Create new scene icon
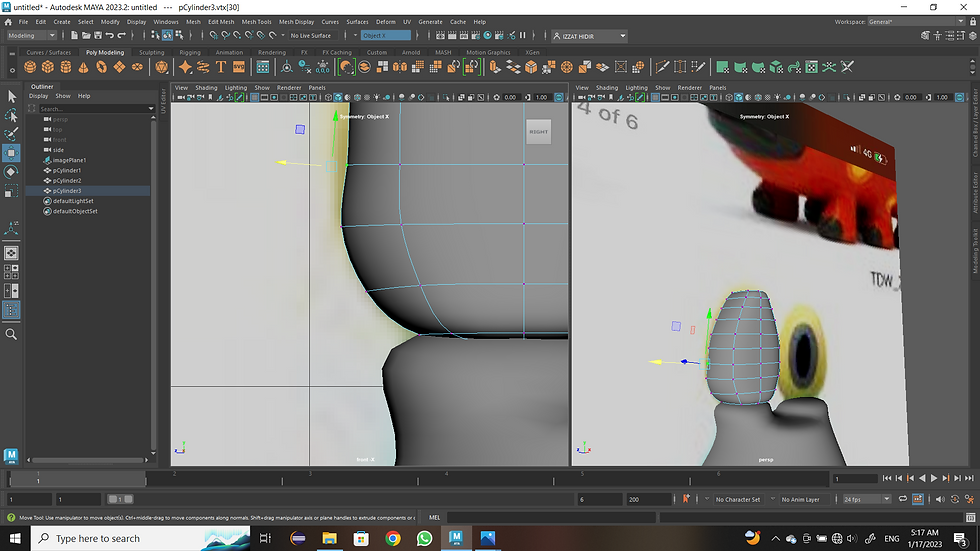 [x=74, y=36]
